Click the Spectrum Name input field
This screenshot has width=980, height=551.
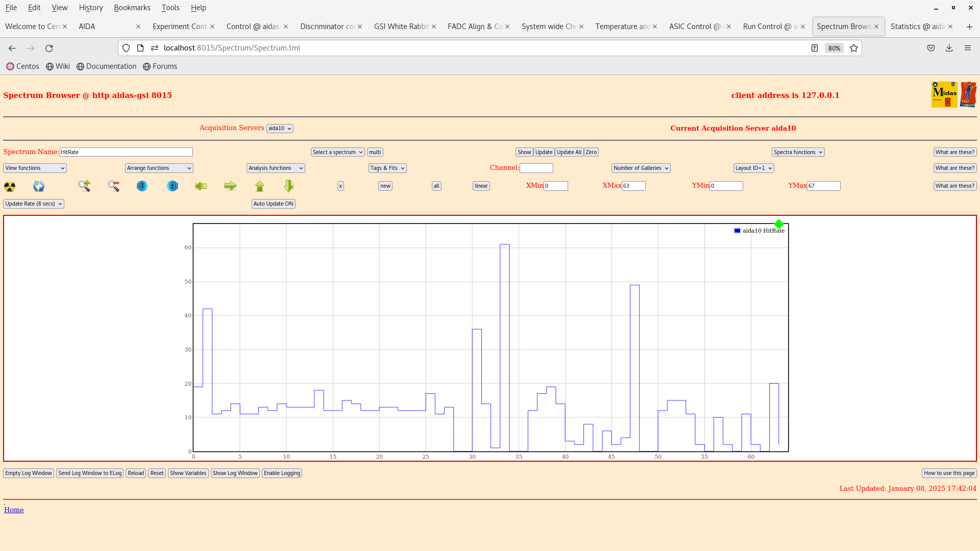coord(126,152)
